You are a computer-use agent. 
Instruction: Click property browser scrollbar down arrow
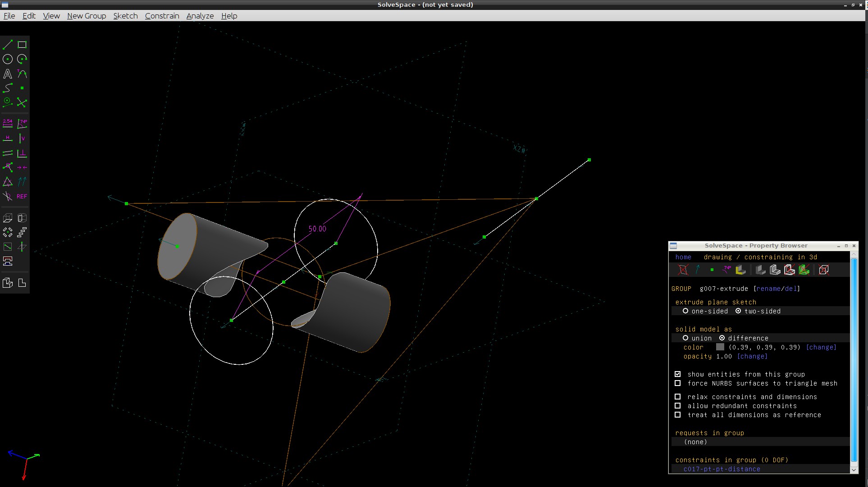[854, 469]
